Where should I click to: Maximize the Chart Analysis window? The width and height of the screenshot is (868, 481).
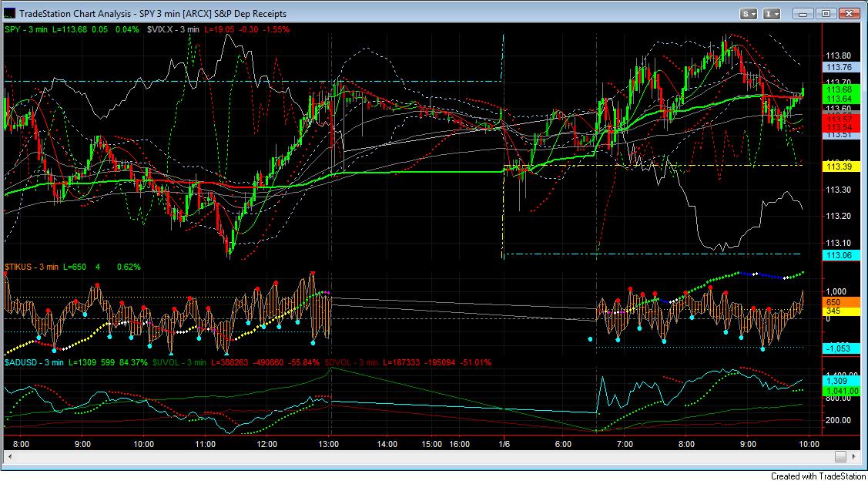826,13
